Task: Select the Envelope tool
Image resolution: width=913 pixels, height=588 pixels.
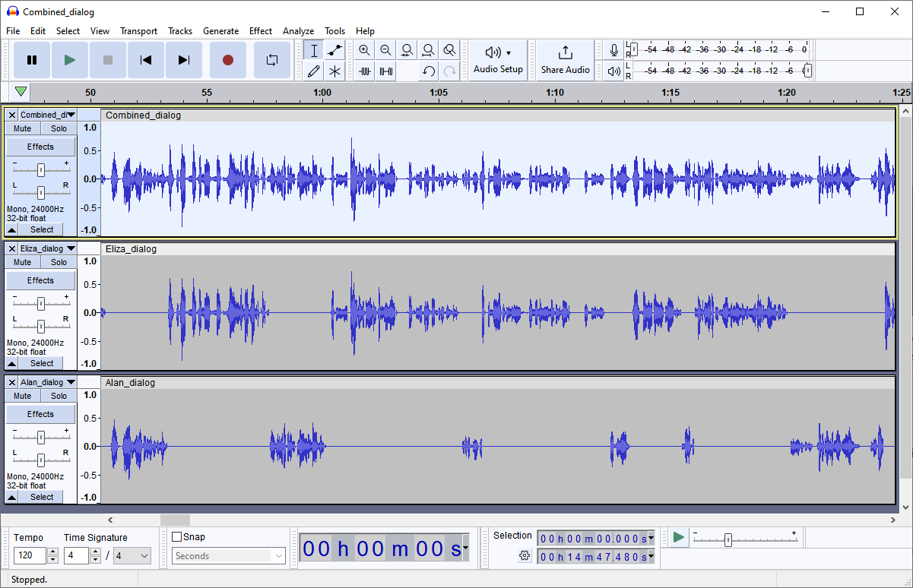Action: [x=334, y=51]
